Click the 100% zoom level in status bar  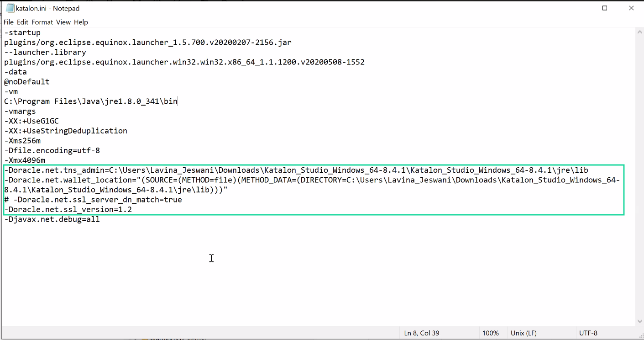491,333
